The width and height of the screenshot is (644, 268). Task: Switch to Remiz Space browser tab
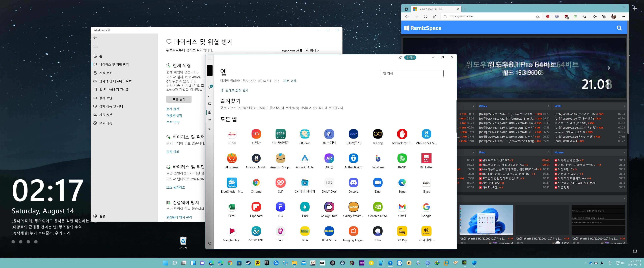coord(436,9)
